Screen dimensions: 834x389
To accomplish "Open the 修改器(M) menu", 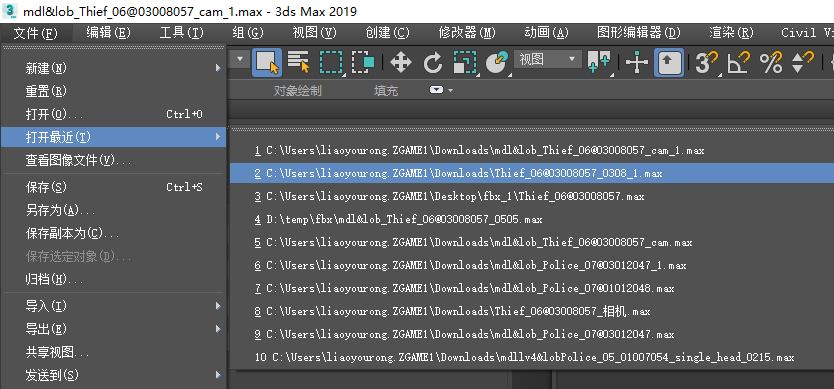I will click(467, 33).
